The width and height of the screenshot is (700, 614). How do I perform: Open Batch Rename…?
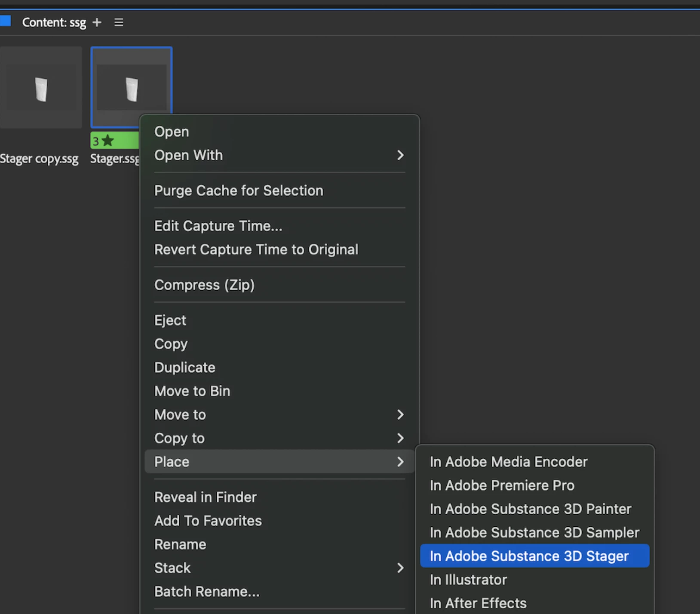[279, 592]
